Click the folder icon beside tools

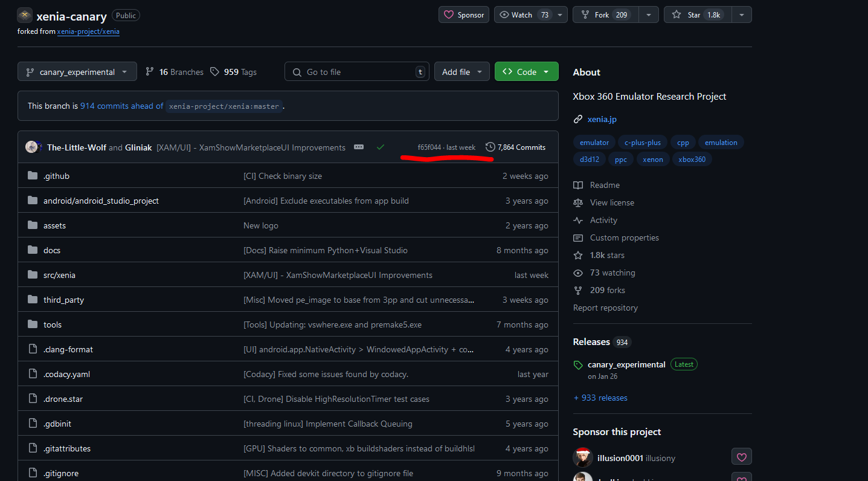[x=33, y=324]
